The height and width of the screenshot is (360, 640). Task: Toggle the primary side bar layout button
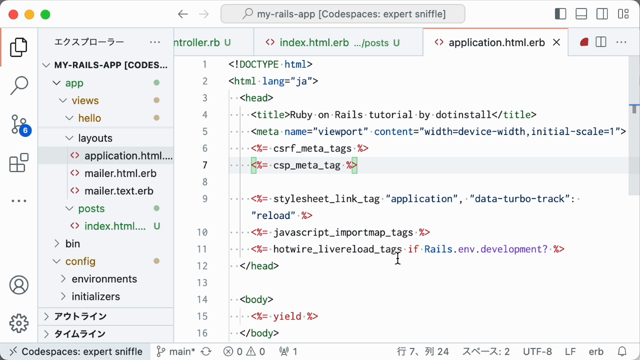pos(560,14)
